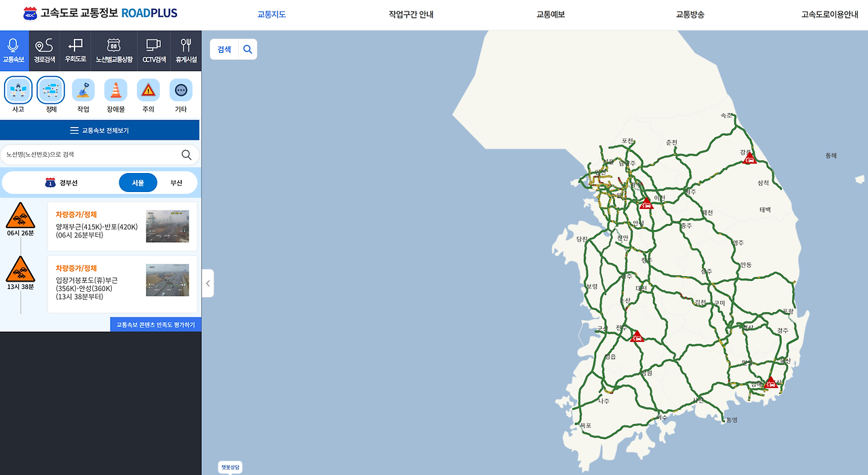Collapse the side panel arrow

point(208,283)
